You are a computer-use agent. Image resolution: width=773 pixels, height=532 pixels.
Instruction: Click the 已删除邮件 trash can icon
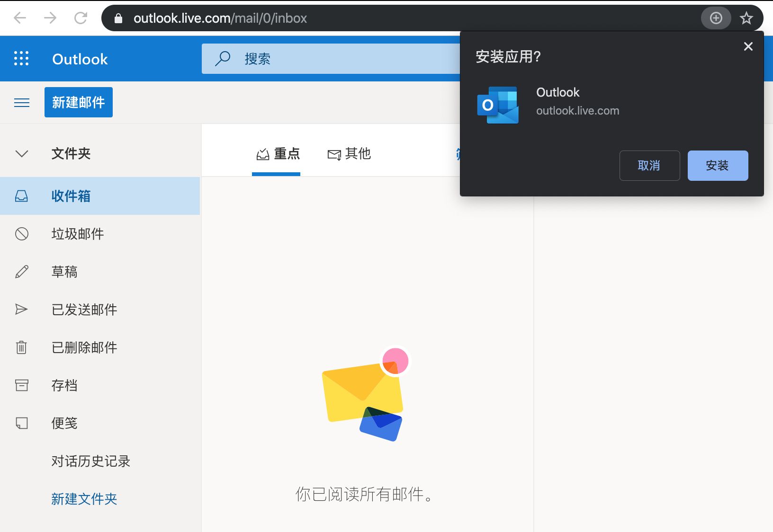point(22,347)
